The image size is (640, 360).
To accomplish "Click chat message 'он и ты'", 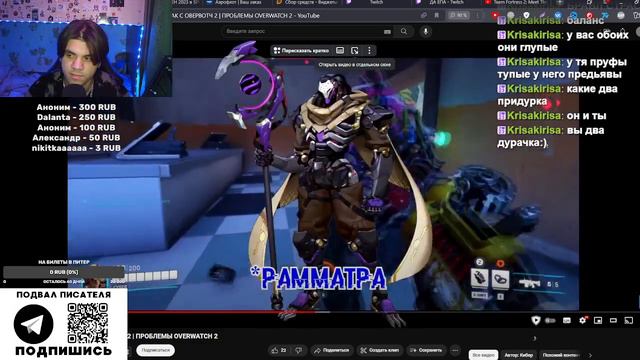I will tap(552, 116).
